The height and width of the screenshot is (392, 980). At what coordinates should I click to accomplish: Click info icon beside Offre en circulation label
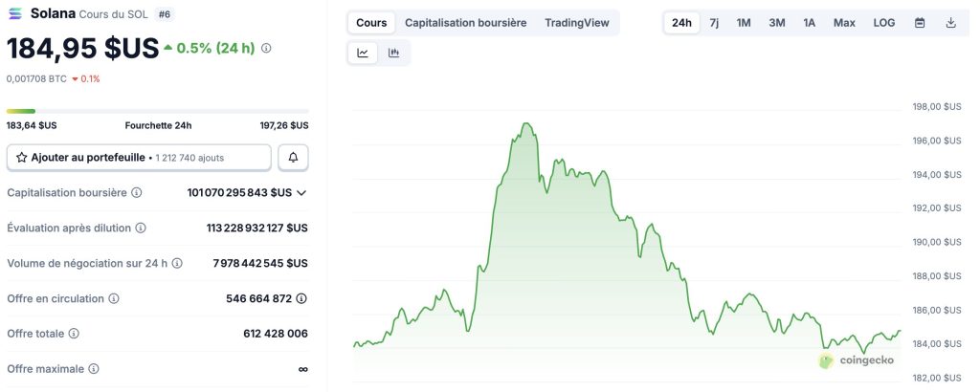[x=114, y=299]
